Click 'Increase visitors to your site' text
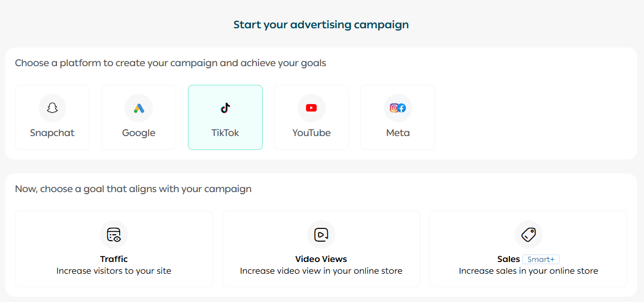 coord(114,271)
